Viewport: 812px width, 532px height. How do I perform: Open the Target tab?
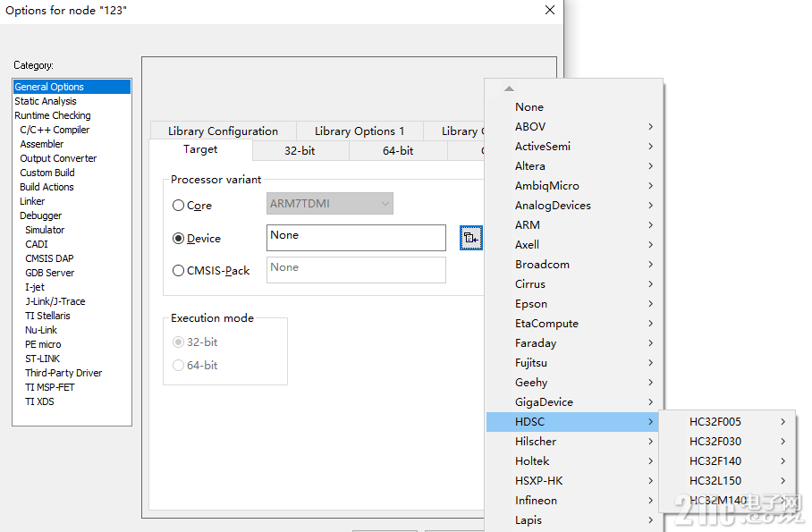tap(200, 149)
